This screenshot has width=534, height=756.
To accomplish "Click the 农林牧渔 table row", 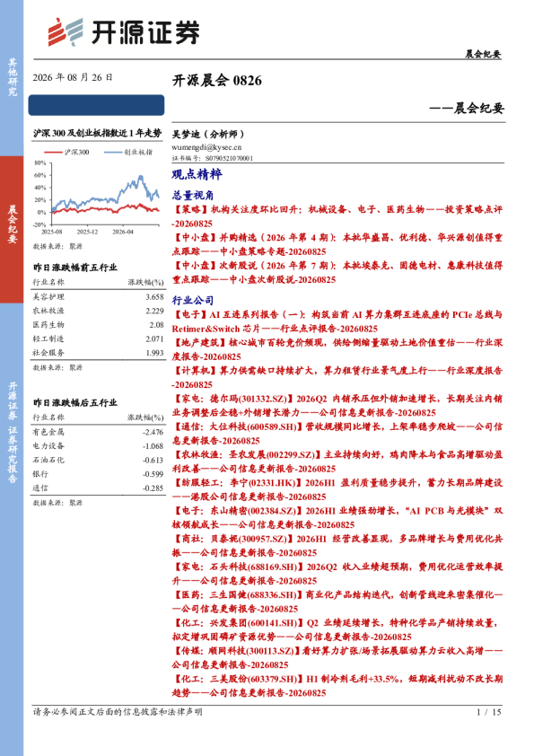I will [x=99, y=311].
